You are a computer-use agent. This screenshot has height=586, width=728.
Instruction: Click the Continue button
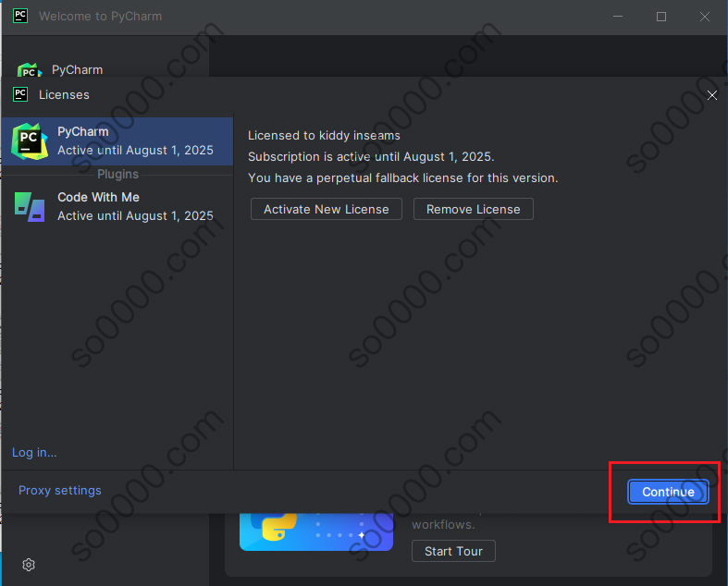(668, 492)
